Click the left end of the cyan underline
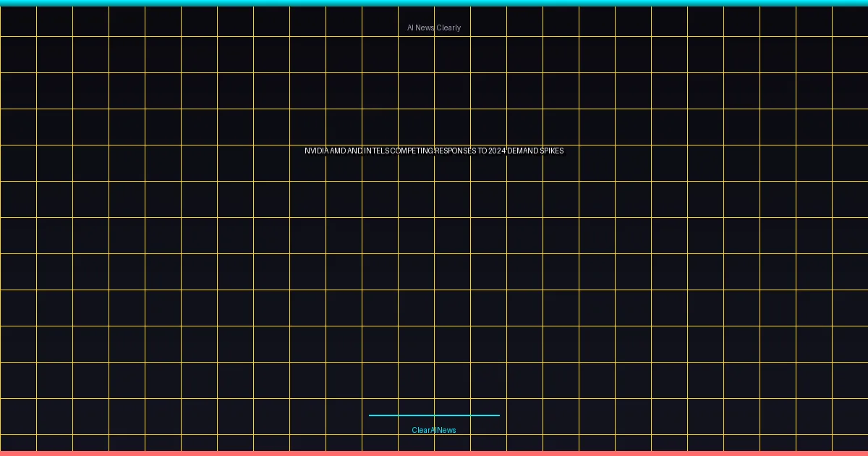This screenshot has width=868, height=456. 370,415
